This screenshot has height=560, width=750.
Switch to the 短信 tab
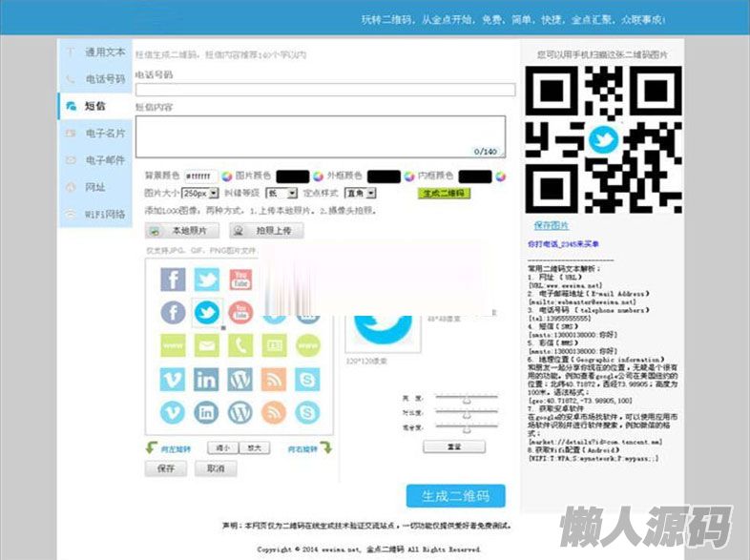coord(95,106)
